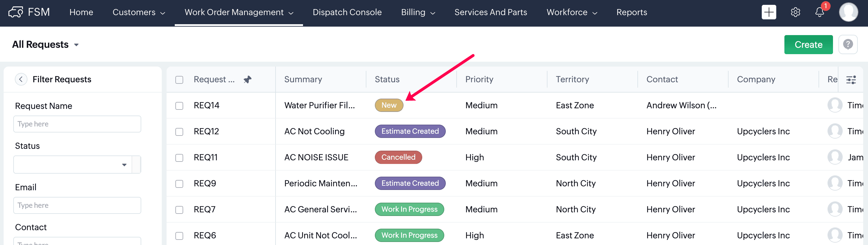Toggle the select-all requests checkbox
The image size is (868, 245).
179,80
